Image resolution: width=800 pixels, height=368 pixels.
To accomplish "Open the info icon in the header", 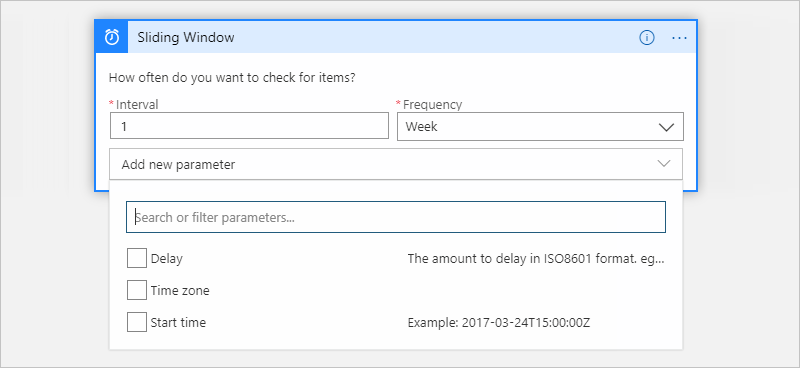I will [646, 37].
